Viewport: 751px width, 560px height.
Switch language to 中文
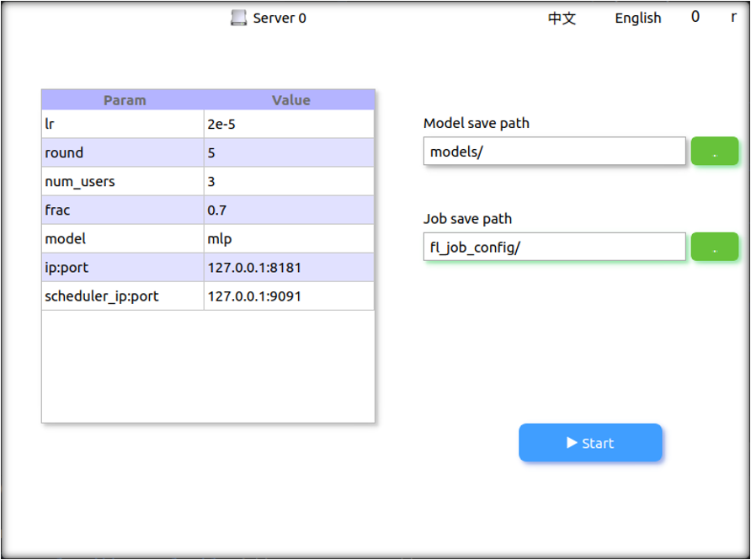562,19
